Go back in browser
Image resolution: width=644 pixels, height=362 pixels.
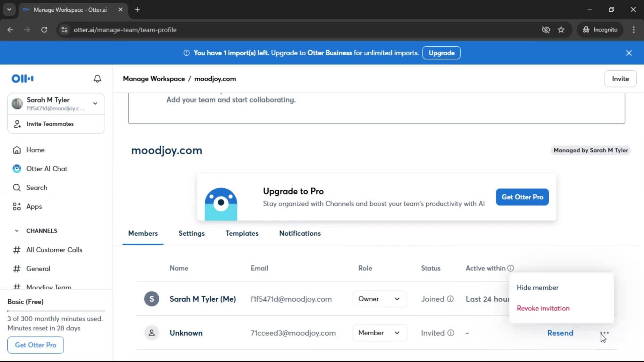click(x=10, y=29)
